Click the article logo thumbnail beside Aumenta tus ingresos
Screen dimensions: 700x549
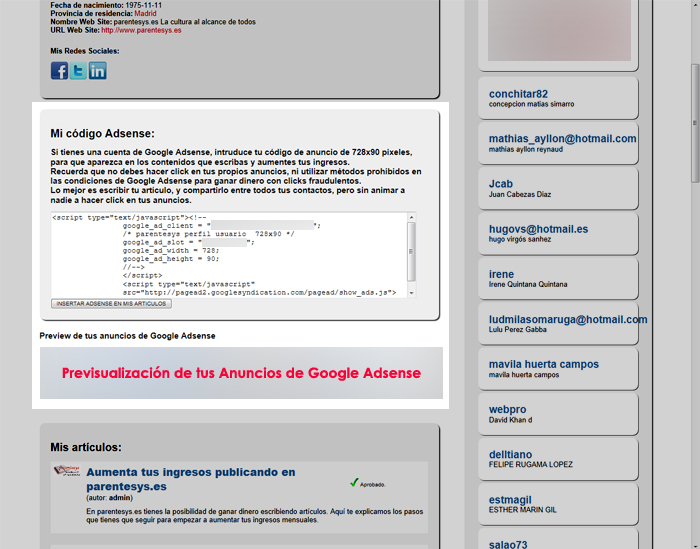67,473
